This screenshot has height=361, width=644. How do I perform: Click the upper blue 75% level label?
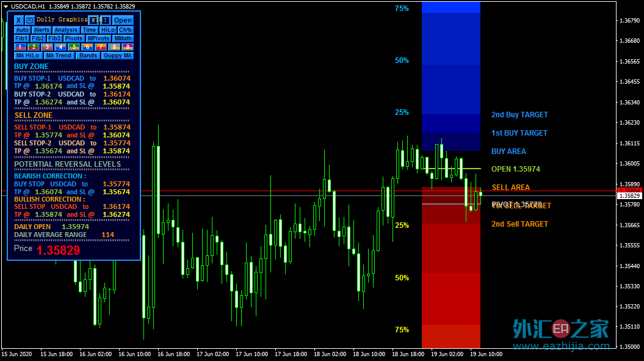click(402, 9)
